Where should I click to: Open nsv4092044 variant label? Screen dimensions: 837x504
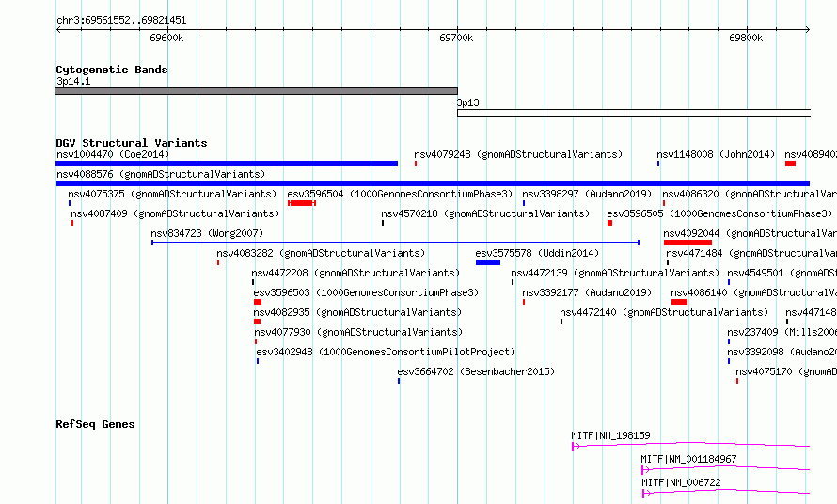tap(750, 233)
